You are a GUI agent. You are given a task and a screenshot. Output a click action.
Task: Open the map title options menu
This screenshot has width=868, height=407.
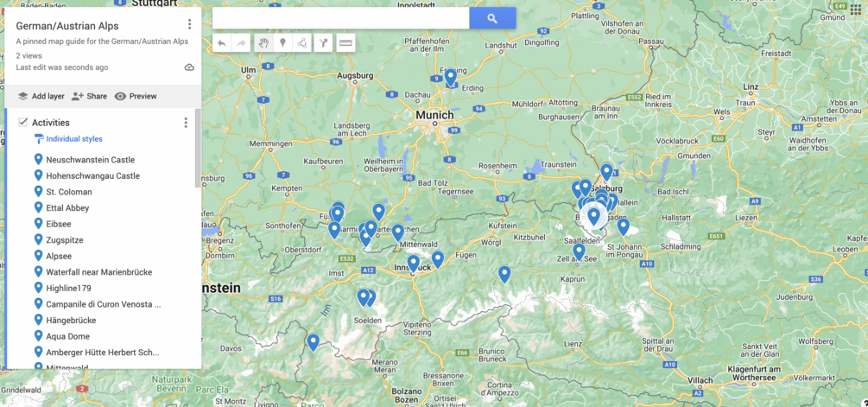click(189, 24)
